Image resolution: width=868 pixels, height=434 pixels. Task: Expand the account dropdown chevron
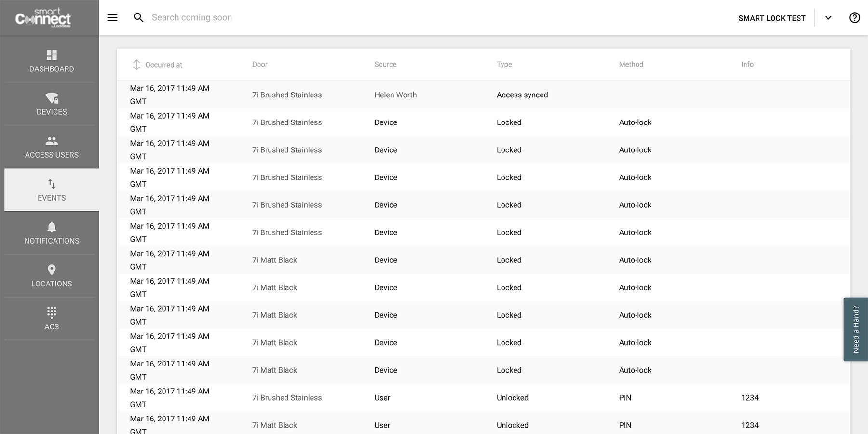[x=828, y=18]
